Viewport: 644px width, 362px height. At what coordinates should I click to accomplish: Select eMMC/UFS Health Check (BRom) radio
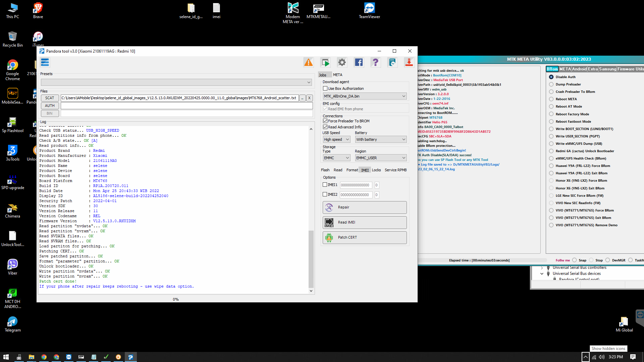click(x=551, y=159)
